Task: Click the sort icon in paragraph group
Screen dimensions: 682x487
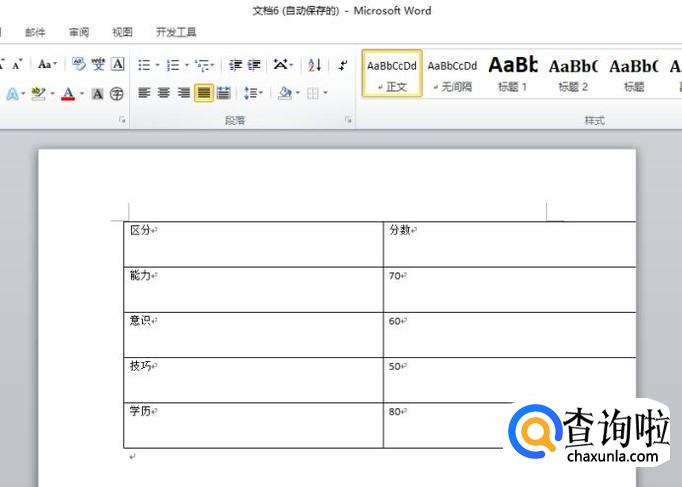Action: point(315,65)
